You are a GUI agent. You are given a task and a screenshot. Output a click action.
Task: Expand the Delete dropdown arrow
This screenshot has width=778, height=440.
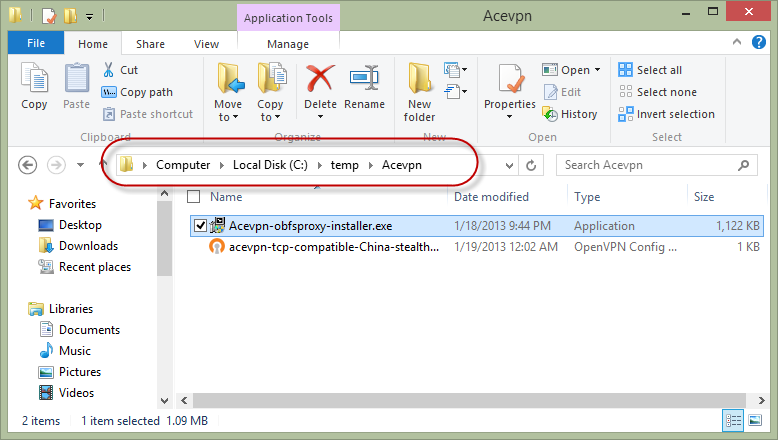(x=320, y=117)
